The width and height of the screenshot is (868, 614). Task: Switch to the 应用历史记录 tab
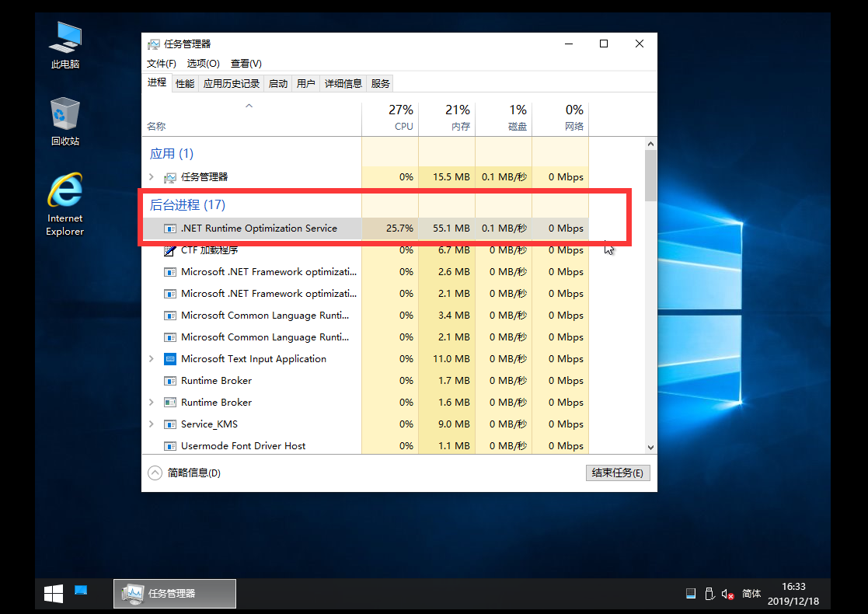(x=232, y=84)
